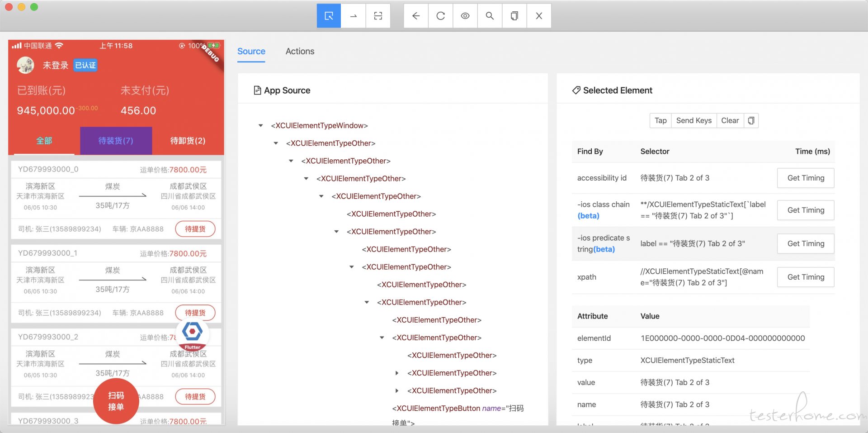Click the 456.00 unpaid amount
The image size is (868, 433).
point(138,110)
